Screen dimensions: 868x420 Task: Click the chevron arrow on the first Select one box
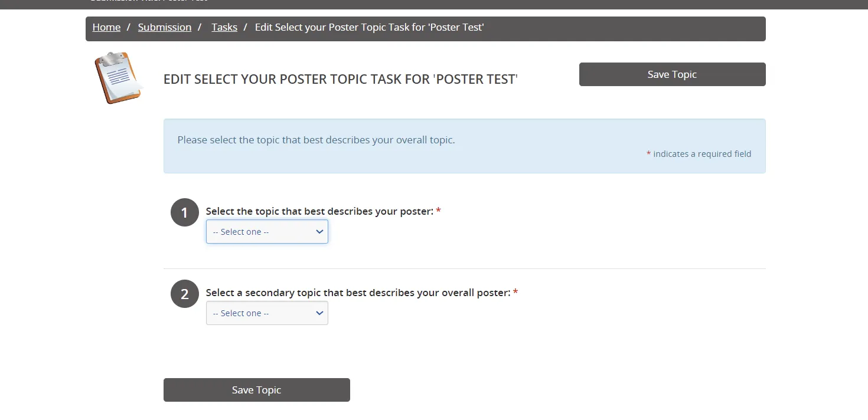click(x=319, y=232)
